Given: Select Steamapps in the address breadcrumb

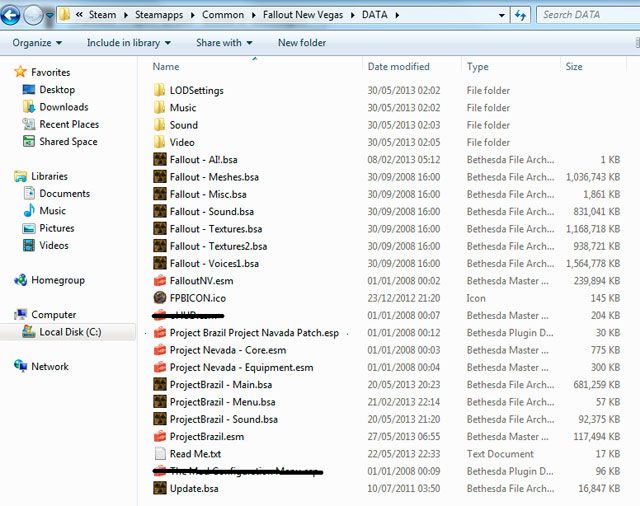Looking at the screenshot, I should point(159,15).
